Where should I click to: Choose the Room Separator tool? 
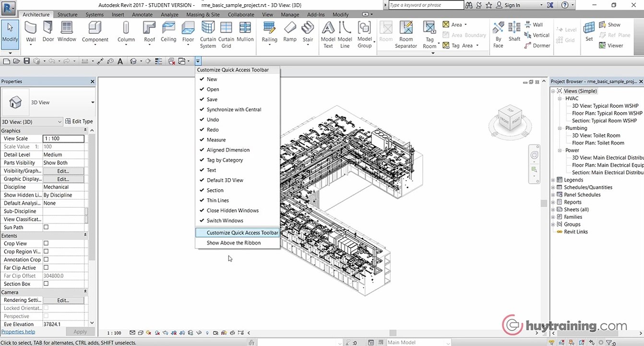click(x=406, y=35)
